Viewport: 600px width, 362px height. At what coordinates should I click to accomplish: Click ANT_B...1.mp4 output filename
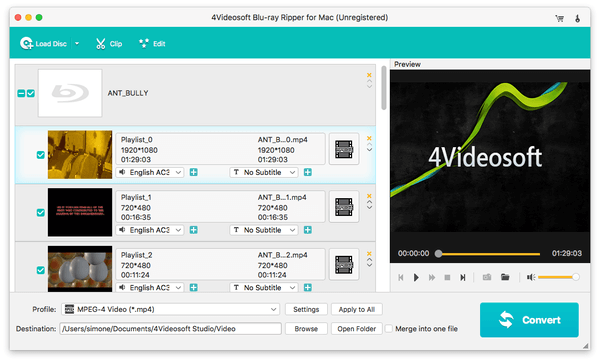pyautogui.click(x=282, y=197)
